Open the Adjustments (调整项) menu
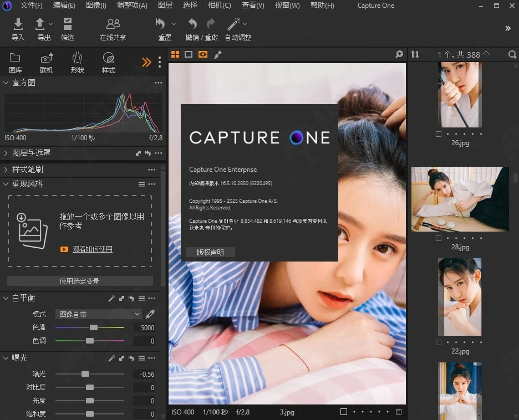Image resolution: width=519 pixels, height=420 pixels. (x=132, y=6)
